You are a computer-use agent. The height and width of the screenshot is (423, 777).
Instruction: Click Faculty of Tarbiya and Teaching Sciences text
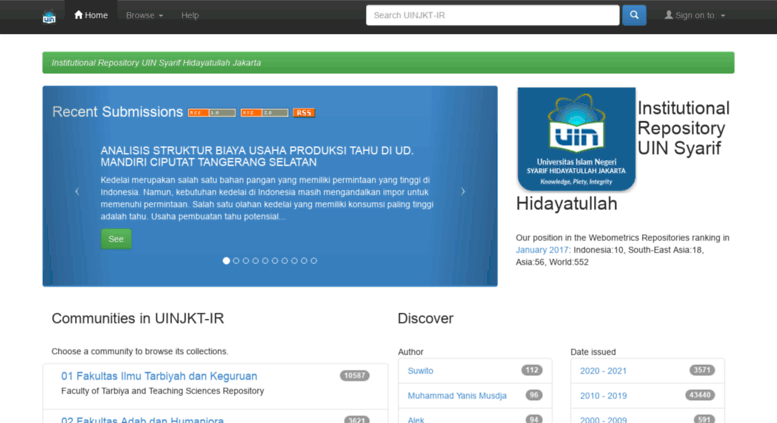[163, 391]
